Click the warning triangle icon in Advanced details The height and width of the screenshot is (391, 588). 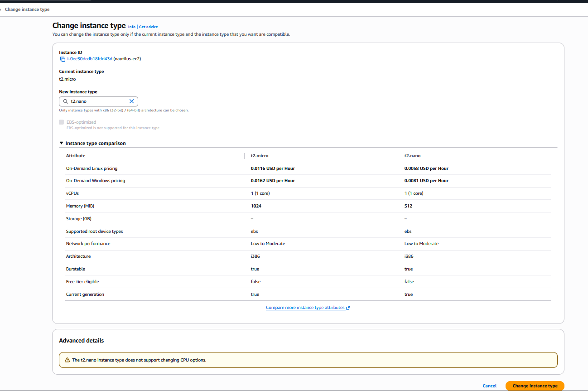pos(67,360)
